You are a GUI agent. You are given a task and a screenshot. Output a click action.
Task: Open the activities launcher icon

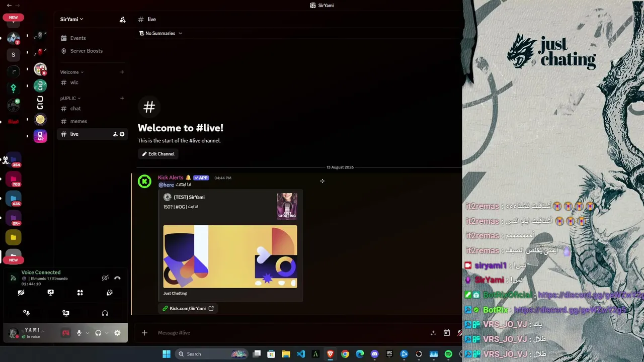click(80, 293)
